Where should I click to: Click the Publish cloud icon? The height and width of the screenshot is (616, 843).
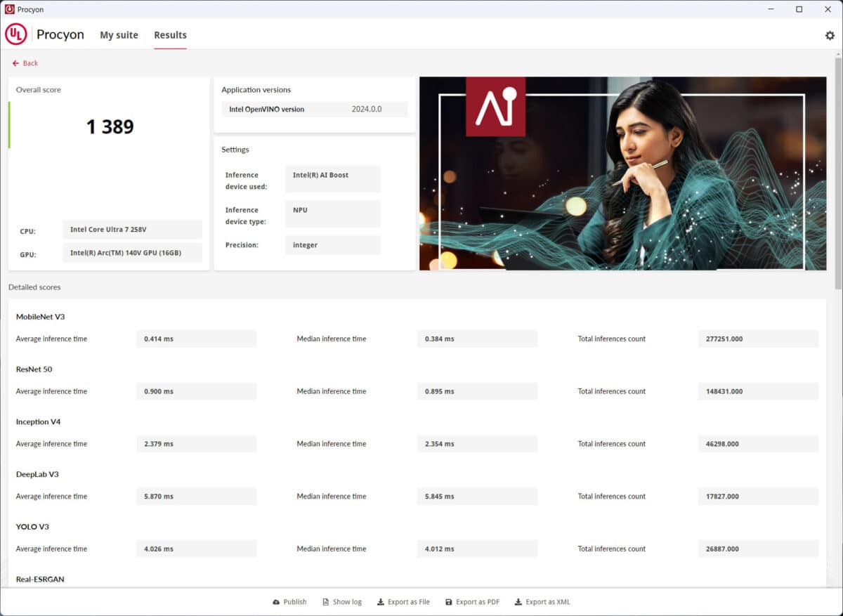coord(276,602)
